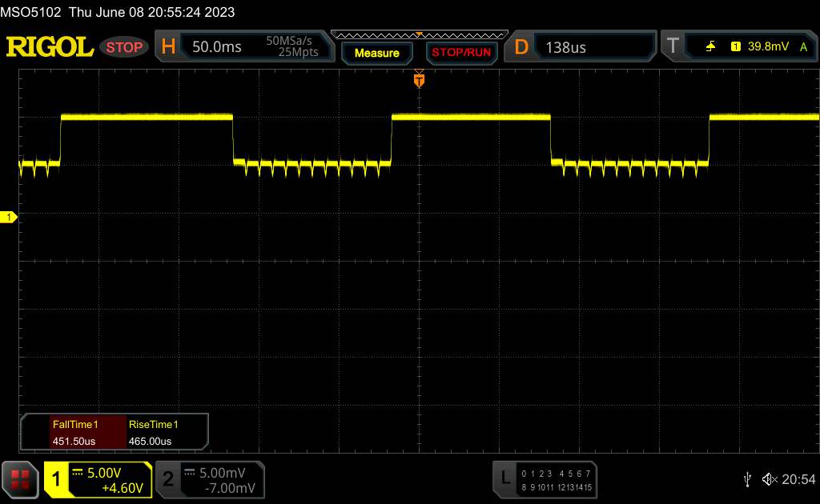Click the red STOP status badge
The height and width of the screenshot is (504, 820).
pos(124,47)
